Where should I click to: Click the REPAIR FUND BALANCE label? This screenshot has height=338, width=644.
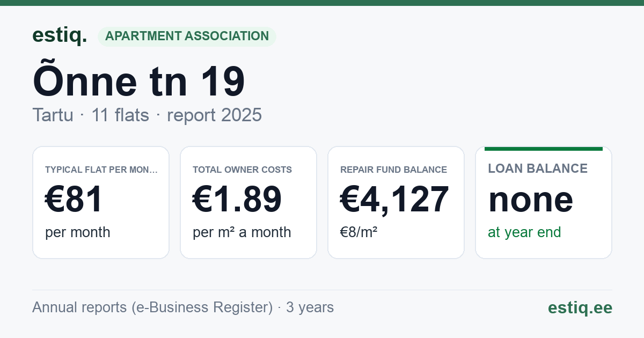tap(393, 170)
